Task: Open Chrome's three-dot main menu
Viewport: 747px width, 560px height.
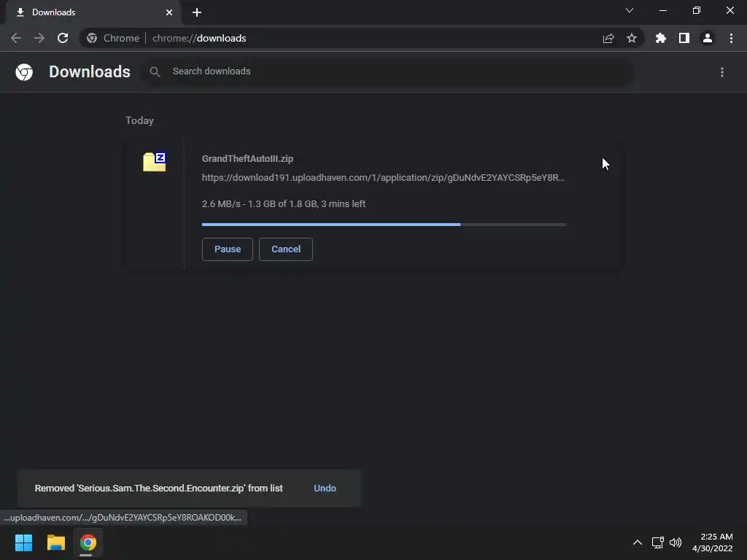Action: click(x=731, y=38)
